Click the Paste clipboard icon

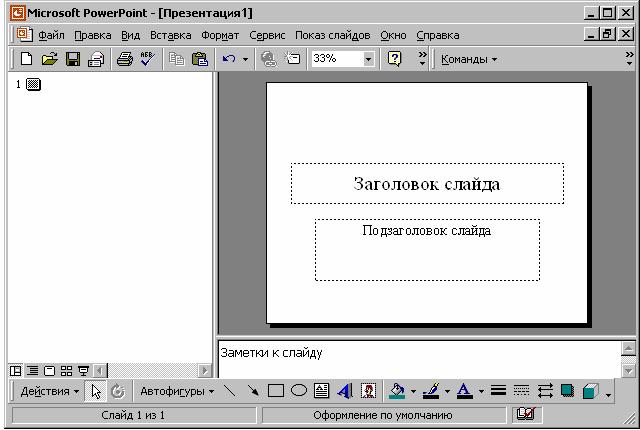200,59
